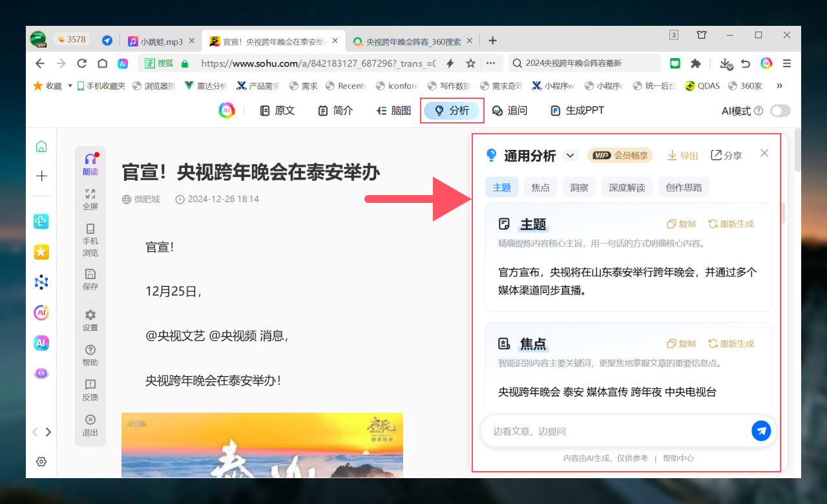The image size is (827, 504).
Task: Click the browser home icon
Action: [102, 63]
